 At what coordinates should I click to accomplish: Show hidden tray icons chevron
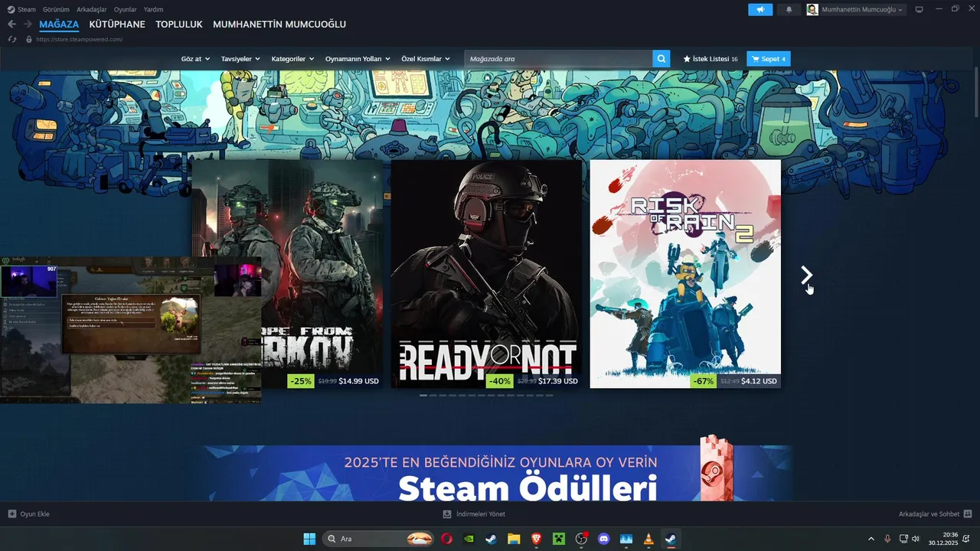pos(871,539)
